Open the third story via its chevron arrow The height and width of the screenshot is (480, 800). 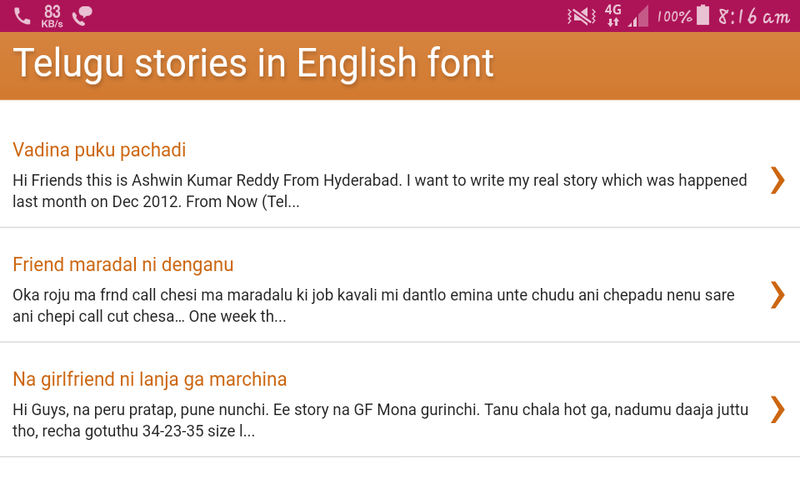pyautogui.click(x=777, y=409)
